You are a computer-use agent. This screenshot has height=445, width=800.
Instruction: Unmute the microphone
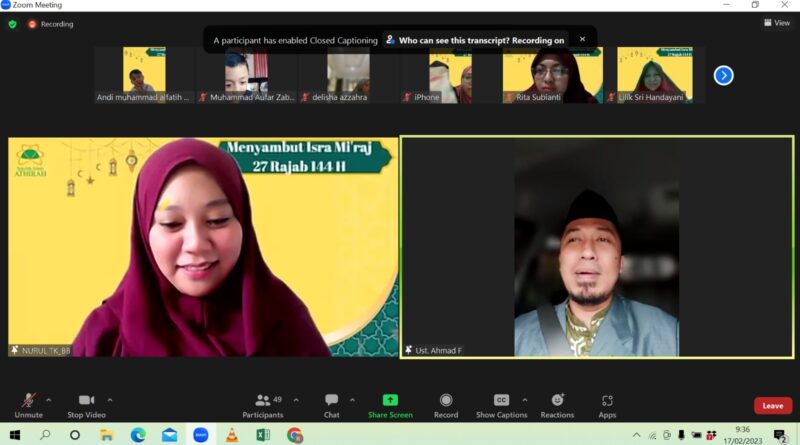[28, 401]
